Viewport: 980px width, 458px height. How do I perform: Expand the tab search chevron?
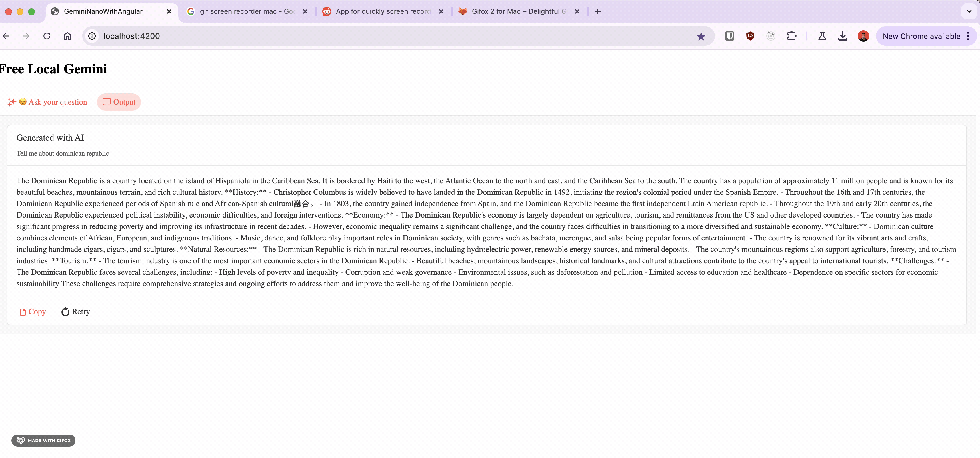tap(969, 11)
